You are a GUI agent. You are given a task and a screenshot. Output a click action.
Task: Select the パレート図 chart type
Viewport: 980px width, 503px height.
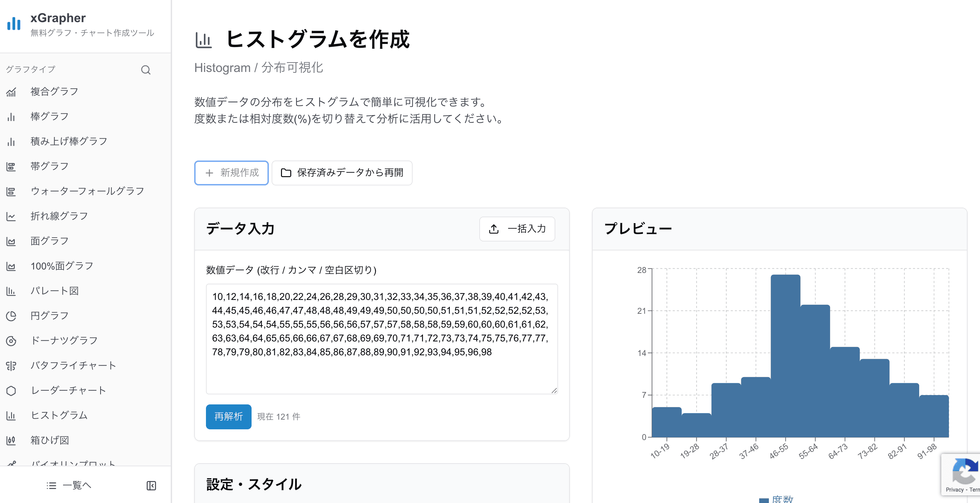(54, 291)
